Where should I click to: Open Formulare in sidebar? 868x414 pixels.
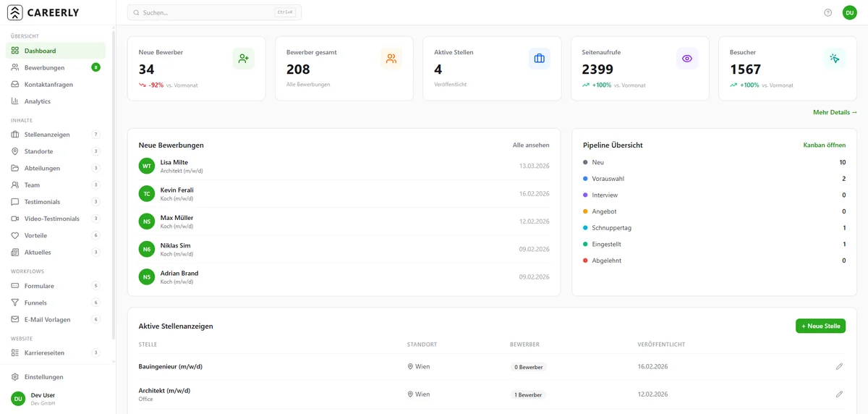click(56, 286)
